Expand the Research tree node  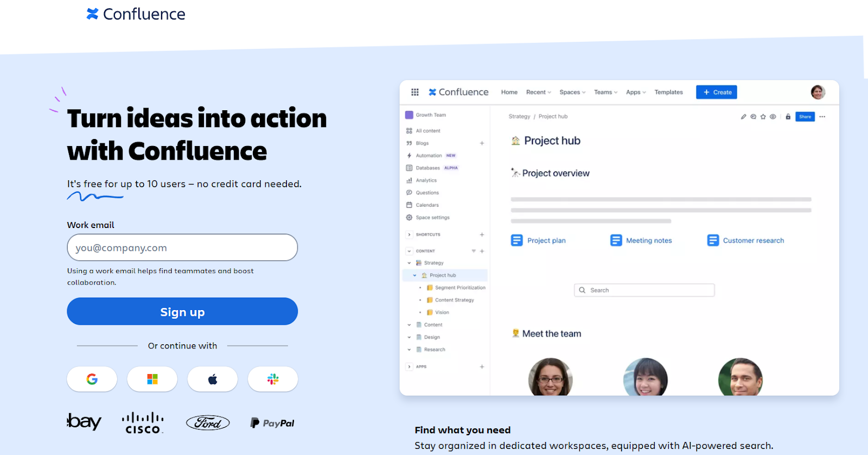[410, 350]
